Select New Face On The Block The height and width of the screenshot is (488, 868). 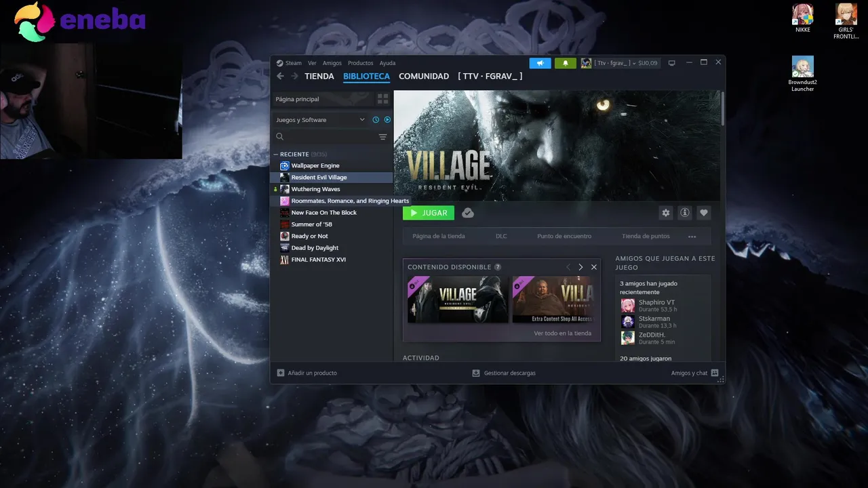[x=332, y=213]
